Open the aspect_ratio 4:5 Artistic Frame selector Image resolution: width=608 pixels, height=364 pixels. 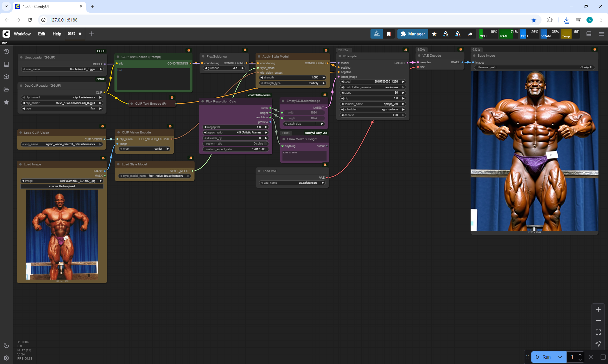(236, 133)
